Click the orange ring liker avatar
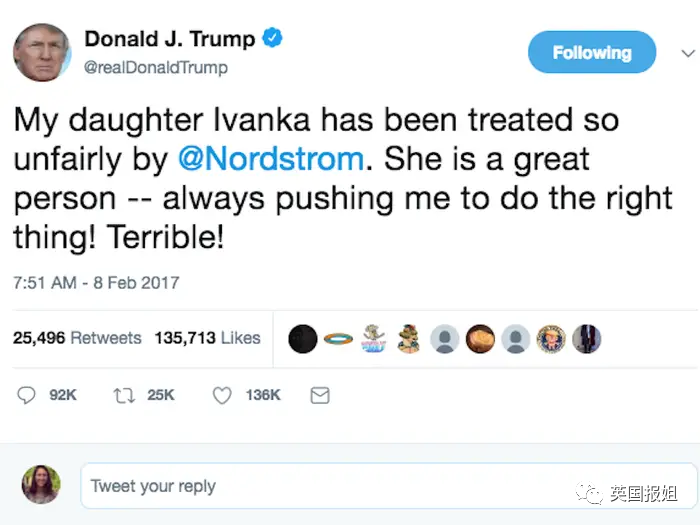700x525 pixels. pos(337,339)
